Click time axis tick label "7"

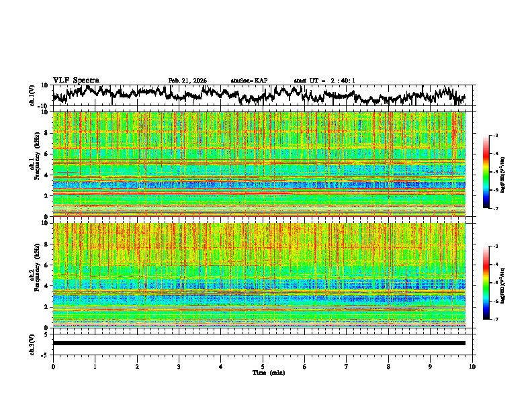pyautogui.click(x=347, y=367)
